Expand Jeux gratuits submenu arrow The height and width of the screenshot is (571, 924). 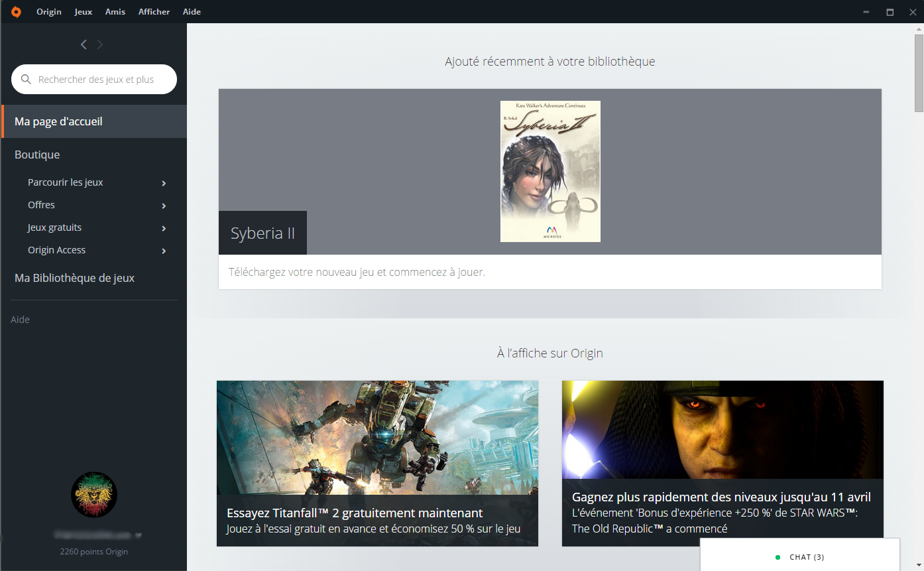(x=164, y=228)
